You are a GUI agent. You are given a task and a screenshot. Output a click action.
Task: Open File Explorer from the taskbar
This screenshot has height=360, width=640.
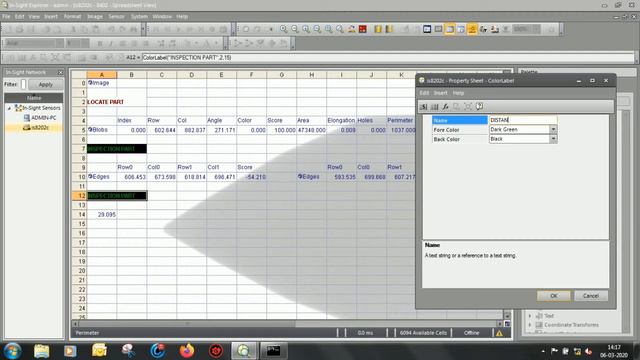[x=41, y=351]
